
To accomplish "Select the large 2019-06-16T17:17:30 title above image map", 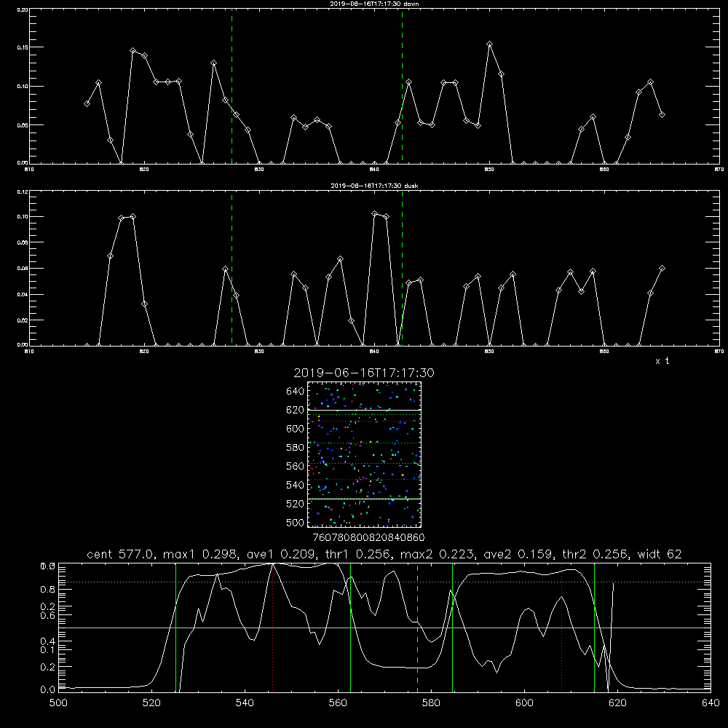I will click(x=364, y=373).
